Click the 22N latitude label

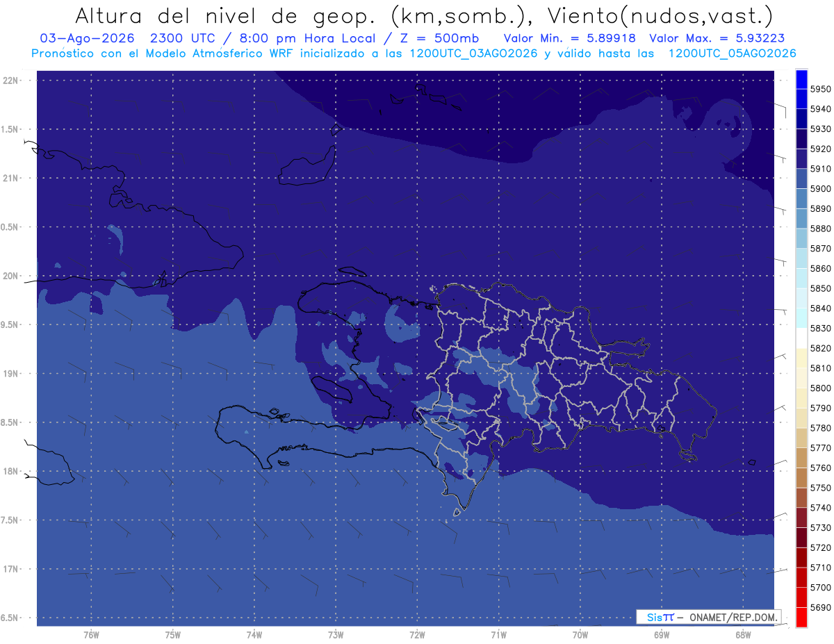coord(11,80)
